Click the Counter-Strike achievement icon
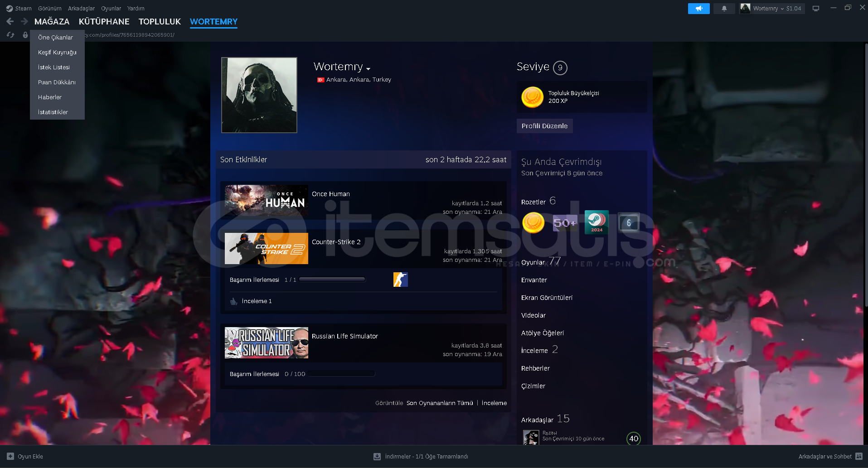The image size is (868, 468). point(401,280)
